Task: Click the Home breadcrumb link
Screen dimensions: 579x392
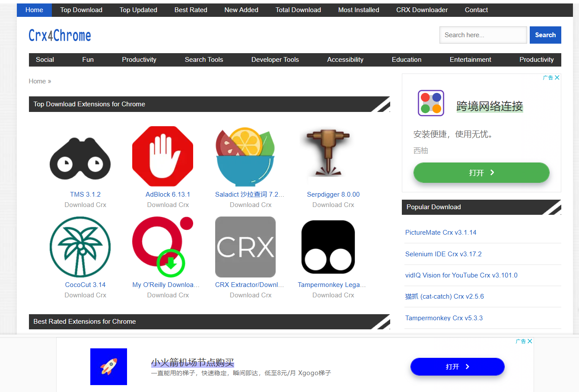Action: (x=37, y=81)
